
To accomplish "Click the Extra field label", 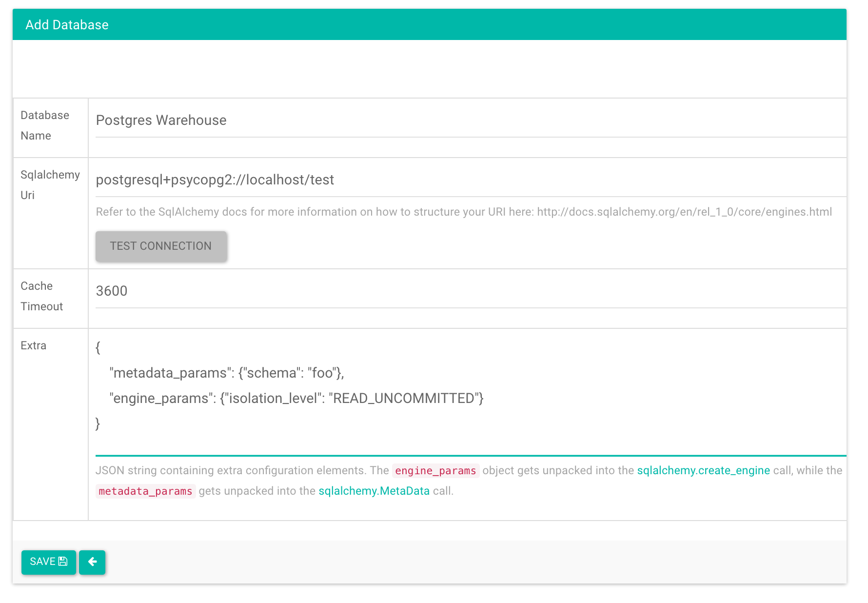I will [34, 346].
